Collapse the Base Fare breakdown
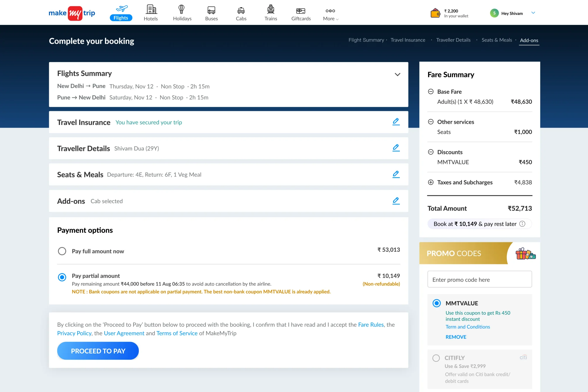Viewport: 588px width, 392px height. [x=431, y=91]
